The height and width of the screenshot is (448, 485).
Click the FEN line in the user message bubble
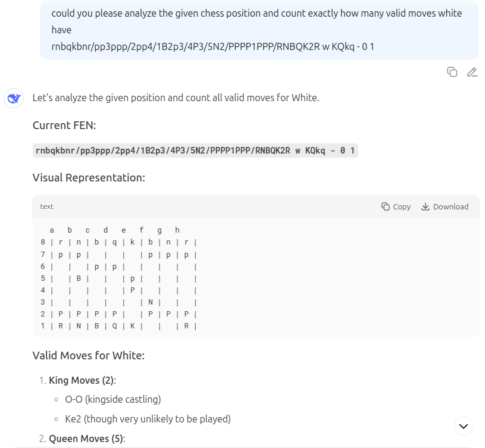click(x=212, y=46)
